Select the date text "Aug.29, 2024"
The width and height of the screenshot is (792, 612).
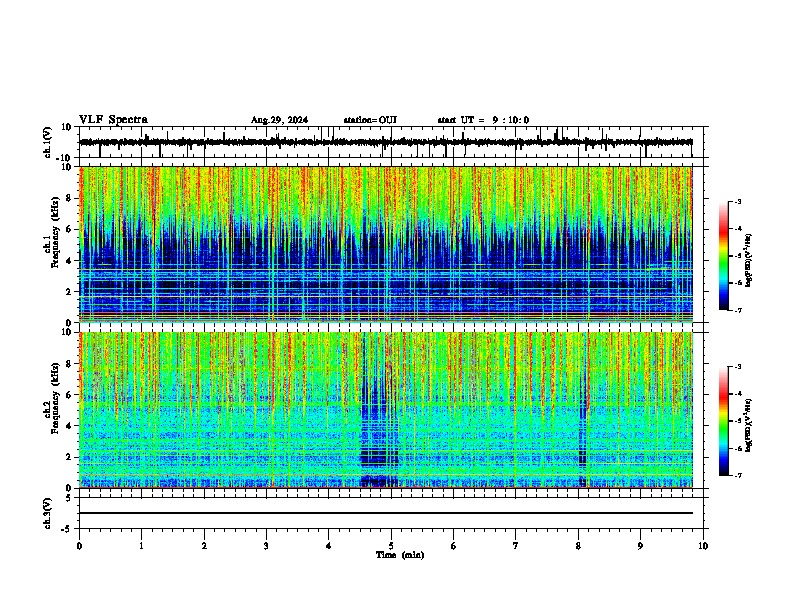click(x=279, y=120)
